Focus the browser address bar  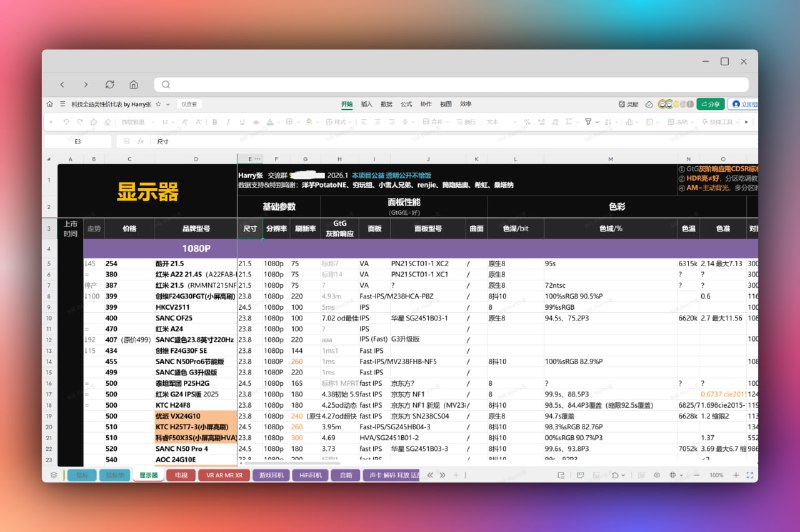click(451, 85)
